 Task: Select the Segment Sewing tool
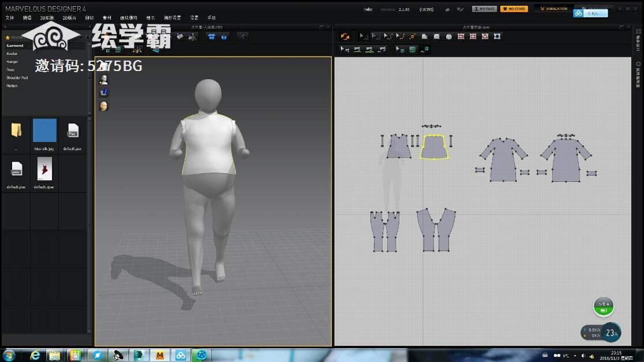tap(357, 49)
